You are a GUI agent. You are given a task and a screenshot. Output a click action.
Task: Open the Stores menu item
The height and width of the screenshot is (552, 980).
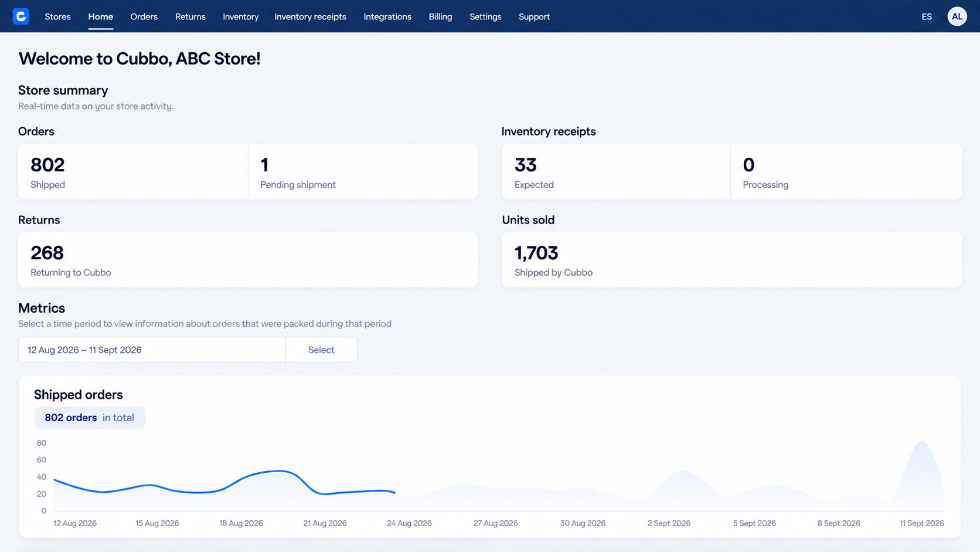tap(57, 16)
